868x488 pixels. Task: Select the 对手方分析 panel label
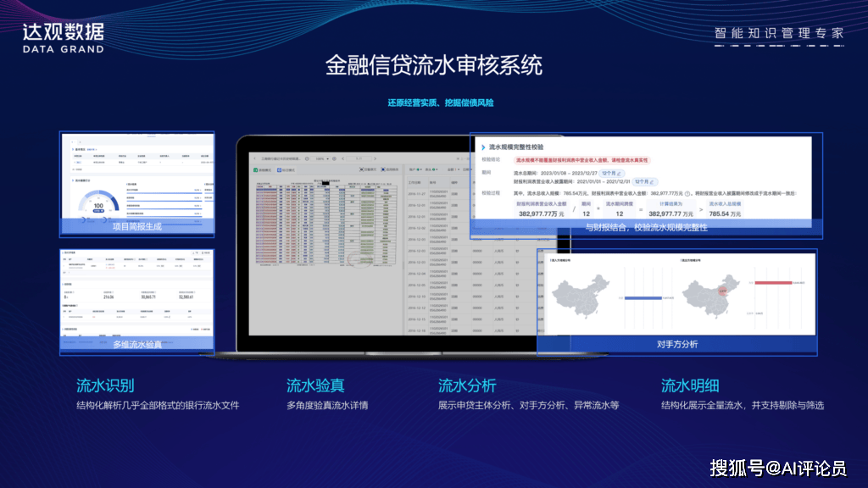[676, 344]
